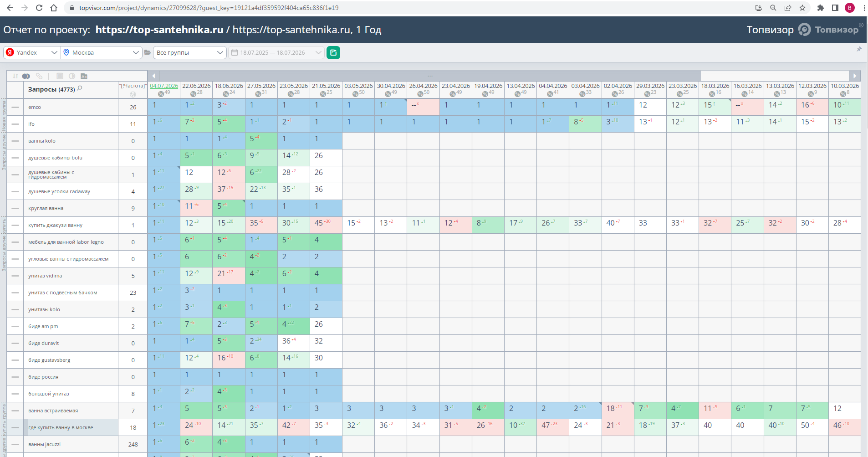Image resolution: width=868 pixels, height=457 pixels.
Task: Click the Запросы (4773) column header
Action: tap(51, 89)
